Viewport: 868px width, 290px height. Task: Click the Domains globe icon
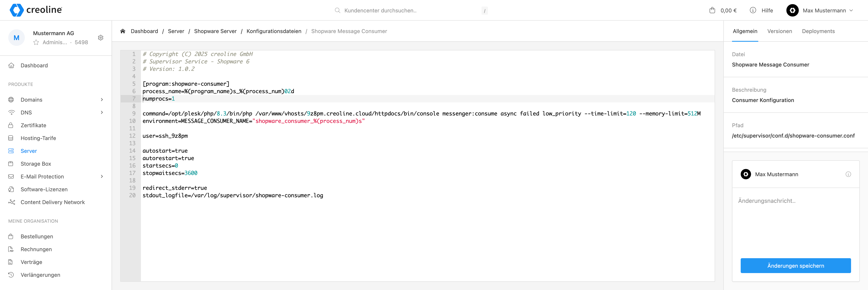click(11, 100)
